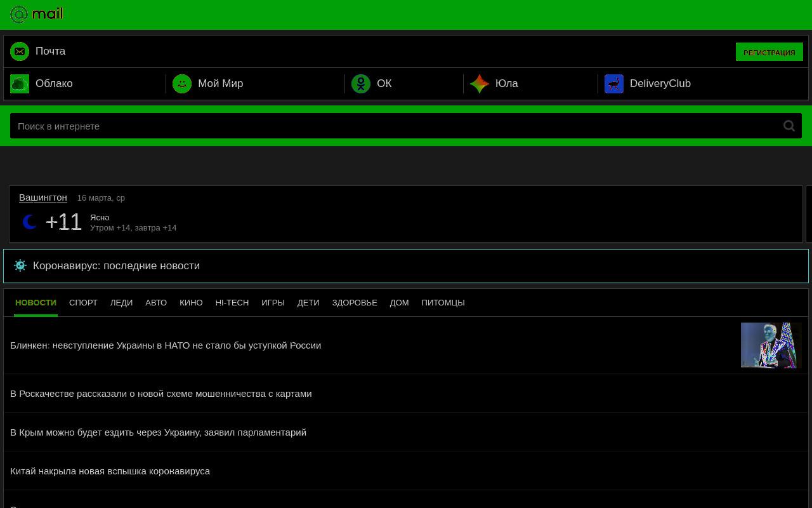The image size is (812, 508).
Task: Switch to the Hi-Tech tab
Action: coord(232,302)
